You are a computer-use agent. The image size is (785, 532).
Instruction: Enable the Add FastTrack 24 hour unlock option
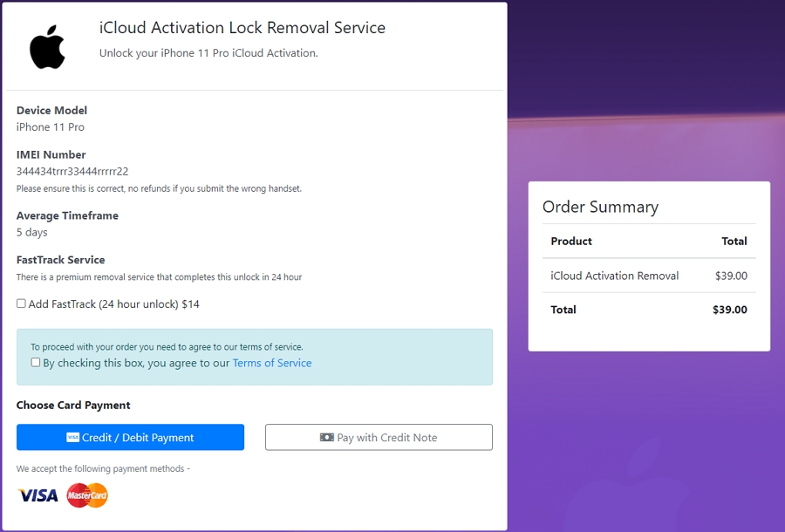[x=21, y=303]
